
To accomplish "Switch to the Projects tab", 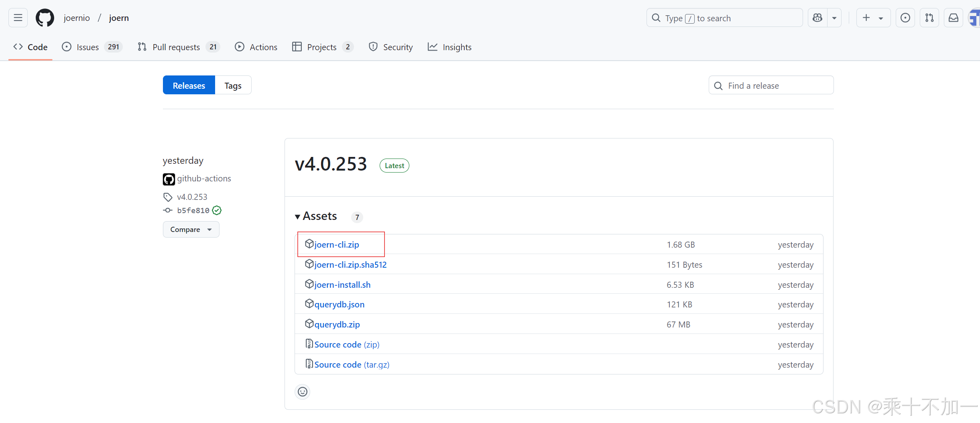I will point(323,47).
